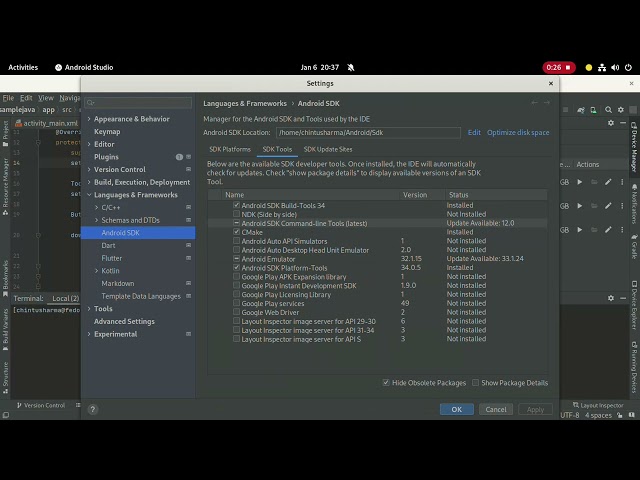Open the Device Manager side panel

634,147
